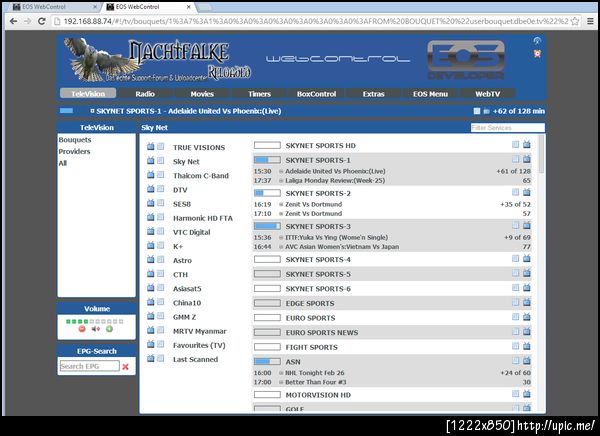
Task: Expand details for 16:19 Zenit Vs Dortmund event
Action: (x=281, y=205)
